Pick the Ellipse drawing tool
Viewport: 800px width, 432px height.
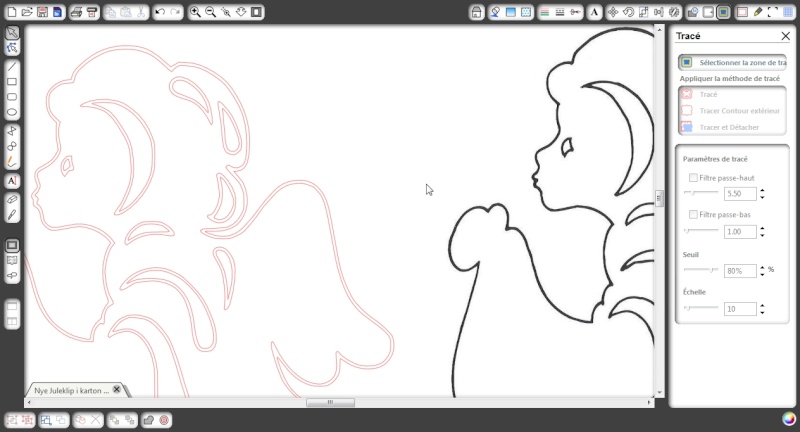[12, 112]
